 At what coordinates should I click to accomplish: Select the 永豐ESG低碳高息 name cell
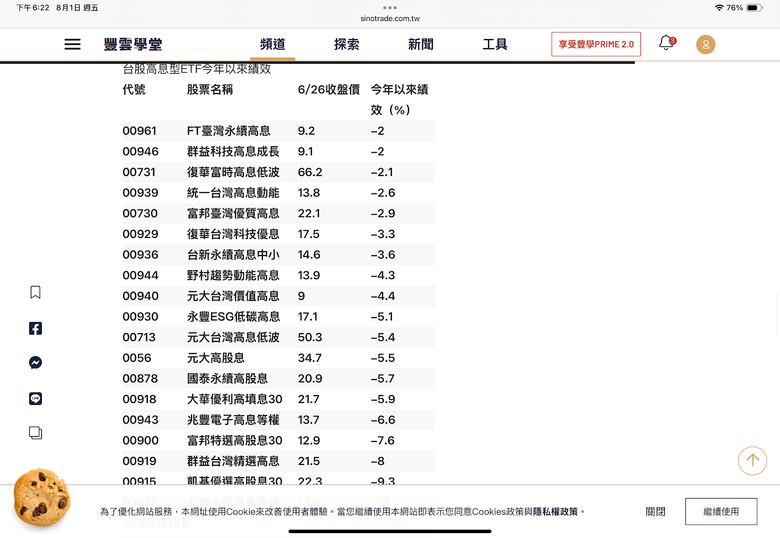pyautogui.click(x=233, y=316)
